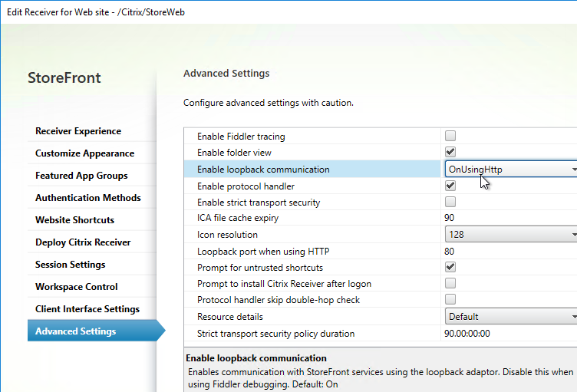This screenshot has height=392, width=577.
Task: Go to Featured App Groups
Action: coord(81,176)
